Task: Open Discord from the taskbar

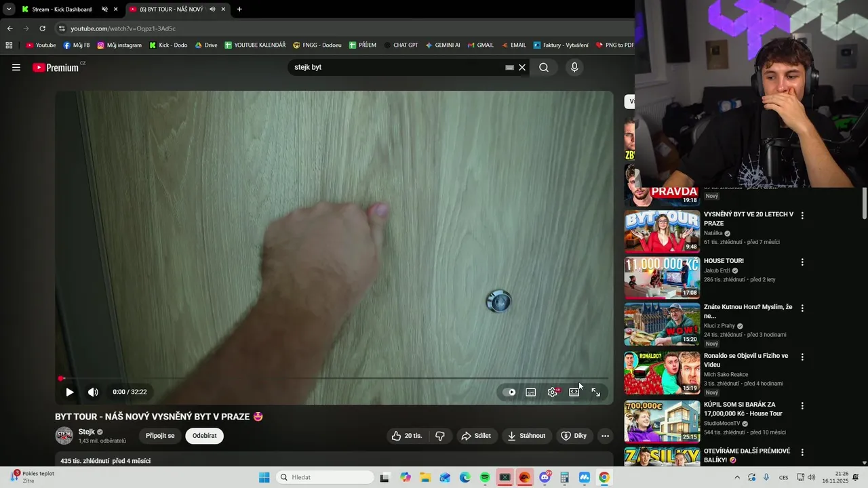Action: [x=545, y=477]
